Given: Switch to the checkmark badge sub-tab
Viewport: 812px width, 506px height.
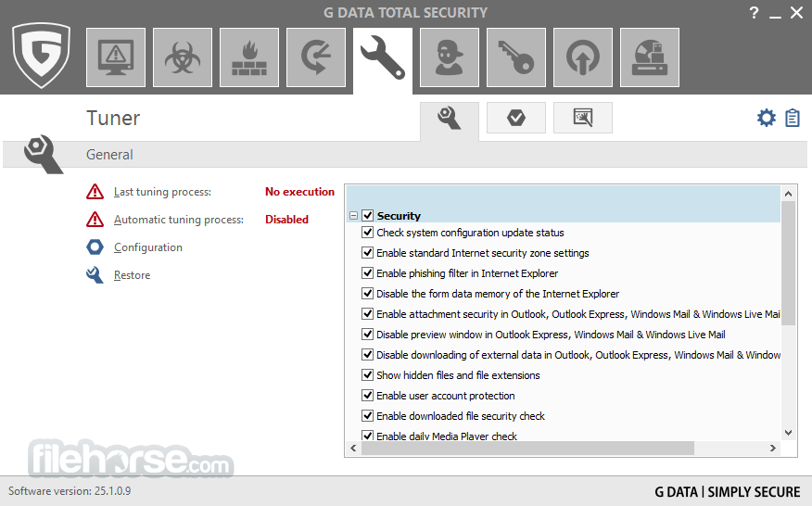Looking at the screenshot, I should tap(515, 118).
